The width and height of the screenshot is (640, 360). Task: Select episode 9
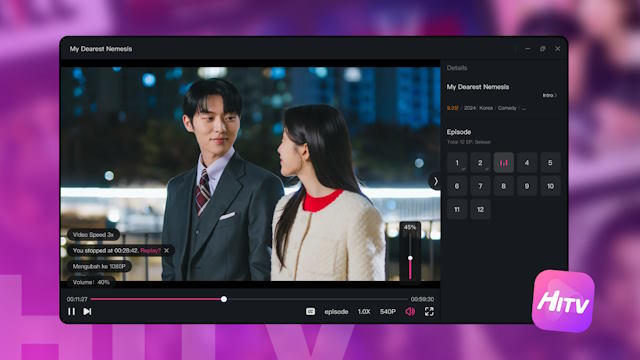pyautogui.click(x=527, y=186)
